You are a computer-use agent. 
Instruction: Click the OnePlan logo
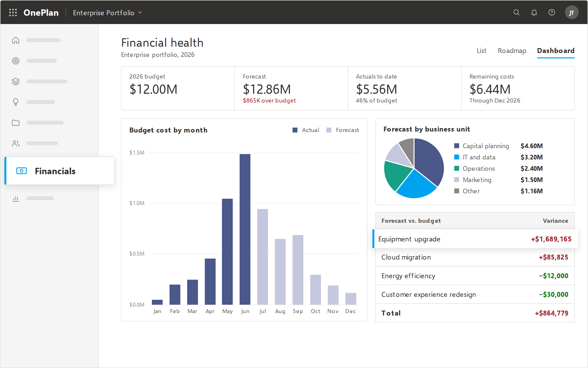tap(41, 13)
